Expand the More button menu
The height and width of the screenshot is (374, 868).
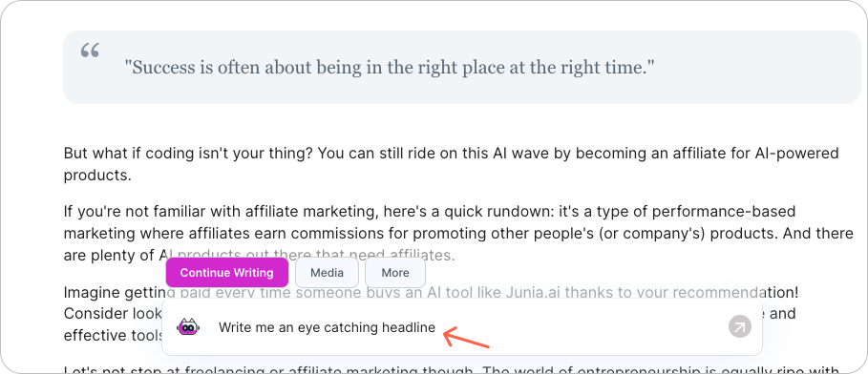395,272
